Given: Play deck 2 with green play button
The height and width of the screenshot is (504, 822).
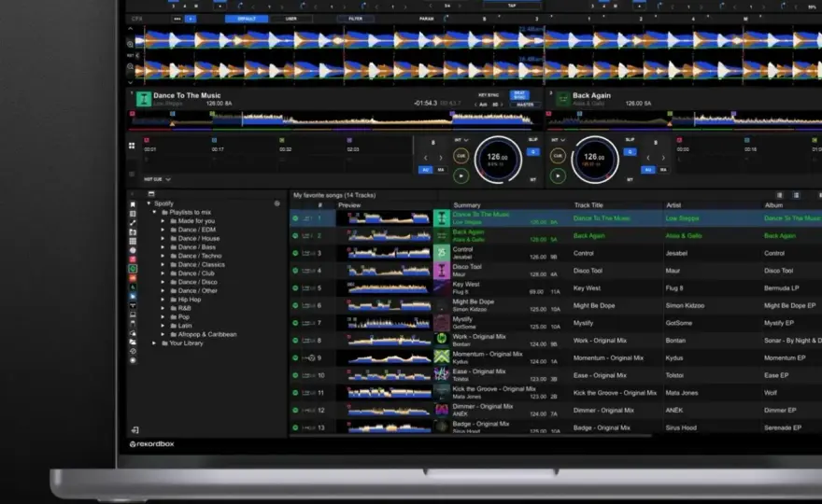Looking at the screenshot, I should pyautogui.click(x=558, y=176).
